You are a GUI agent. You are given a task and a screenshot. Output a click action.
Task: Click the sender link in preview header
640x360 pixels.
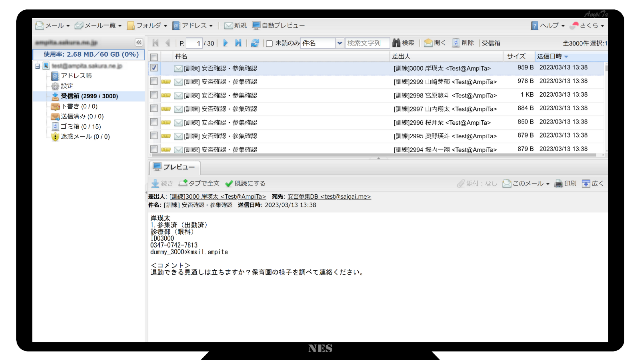218,197
